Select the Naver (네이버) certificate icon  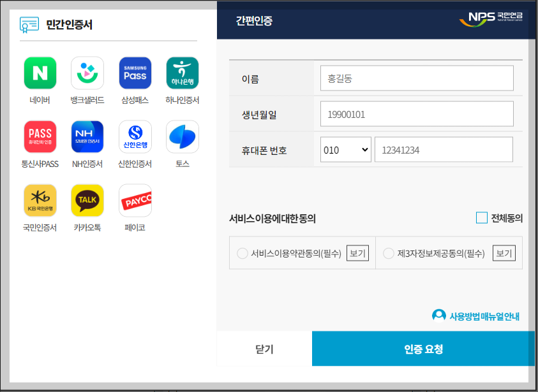tap(40, 73)
